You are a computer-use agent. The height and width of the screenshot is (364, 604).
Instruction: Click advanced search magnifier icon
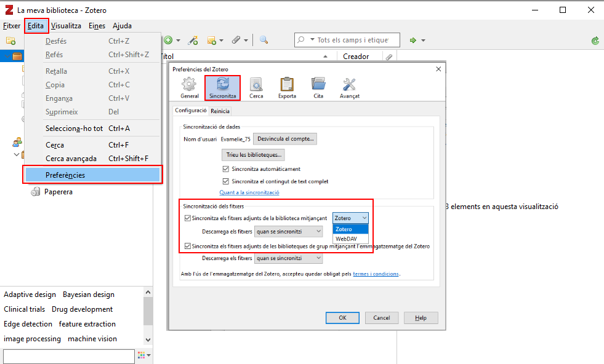click(x=264, y=40)
